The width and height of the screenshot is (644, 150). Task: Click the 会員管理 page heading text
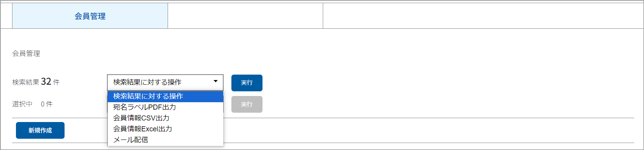(26, 54)
